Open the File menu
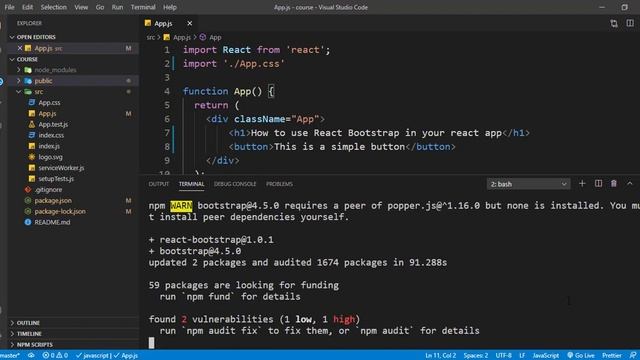Viewport: 640px width, 360px height. click(x=9, y=7)
